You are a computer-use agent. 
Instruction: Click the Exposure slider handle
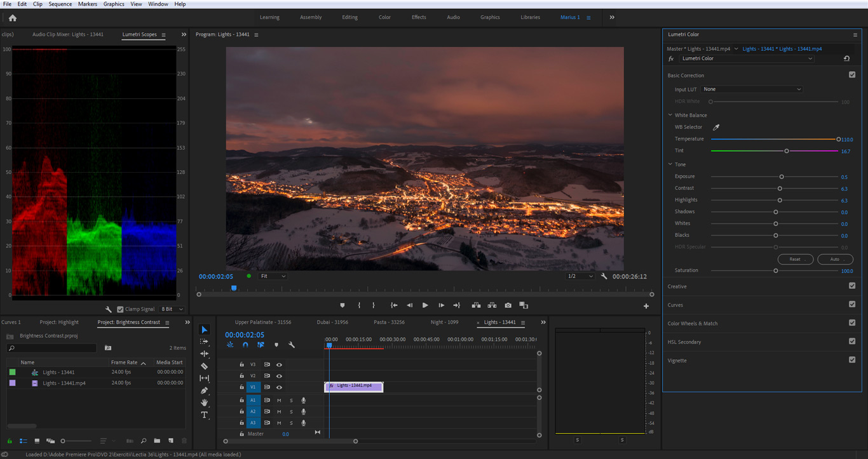tap(782, 176)
